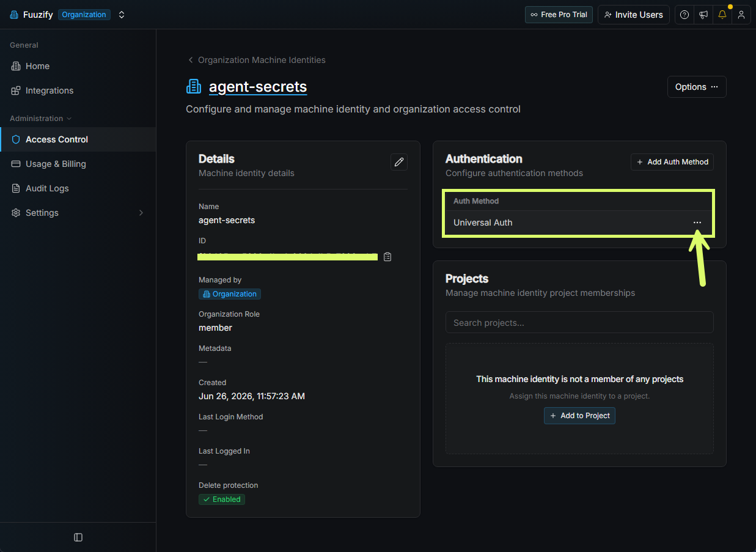Click the edit pencil icon in Details

[x=399, y=162]
